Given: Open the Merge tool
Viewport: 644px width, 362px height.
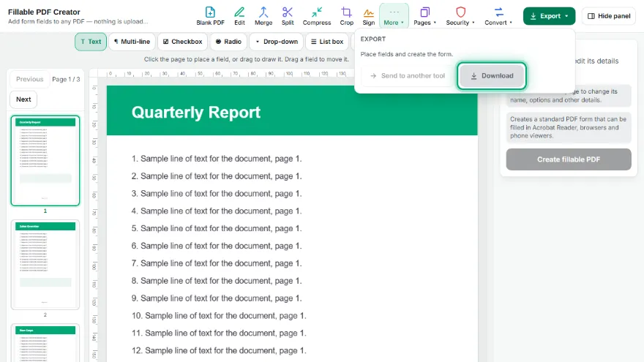Looking at the screenshot, I should tap(263, 16).
